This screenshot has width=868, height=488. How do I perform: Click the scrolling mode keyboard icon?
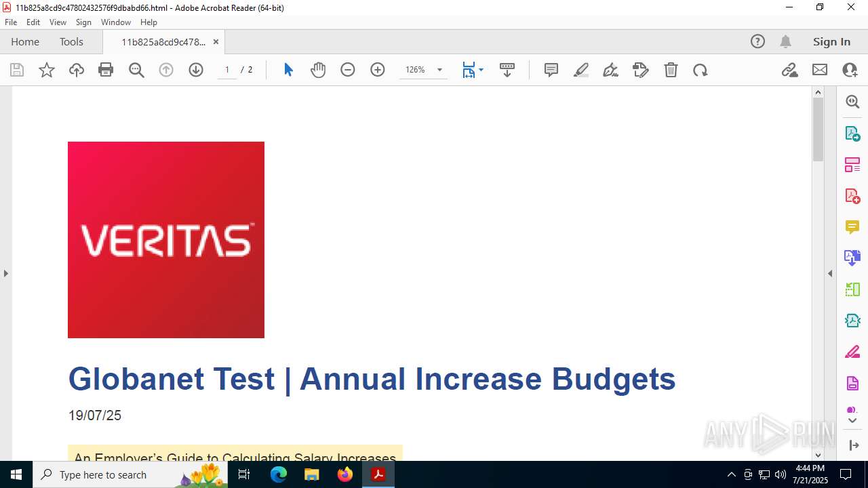coord(507,70)
